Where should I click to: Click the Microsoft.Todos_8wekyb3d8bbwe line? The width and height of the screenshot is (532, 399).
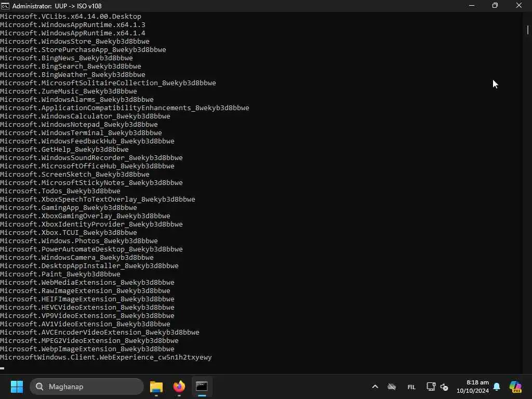(60, 191)
